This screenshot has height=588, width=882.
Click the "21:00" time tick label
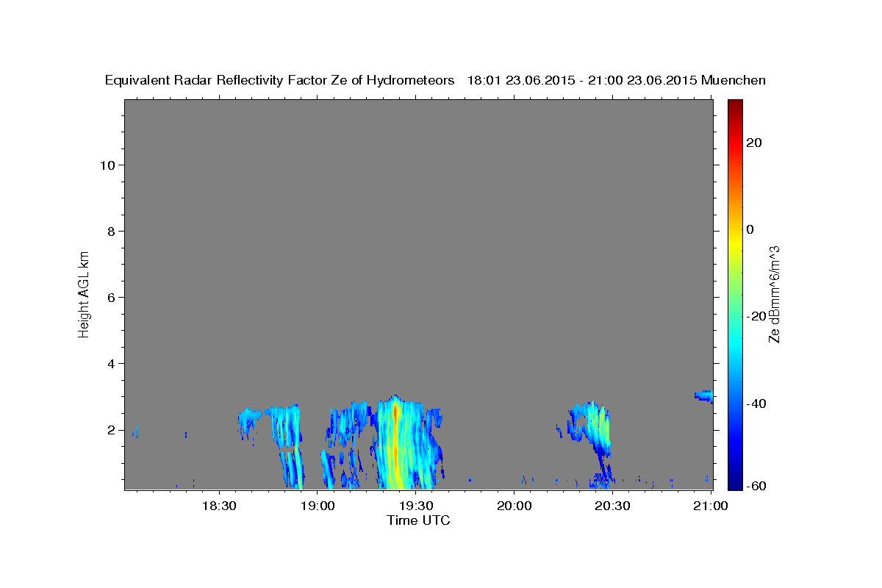click(711, 506)
